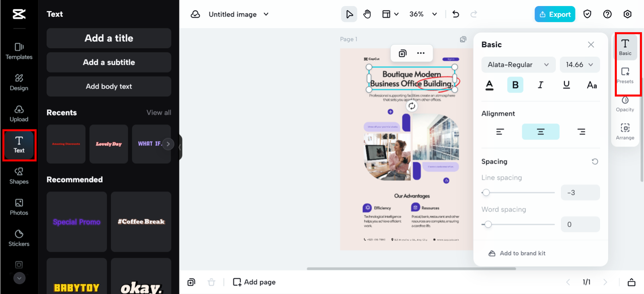
Task: Expand more sidebar tools with down arrow
Action: [19, 277]
